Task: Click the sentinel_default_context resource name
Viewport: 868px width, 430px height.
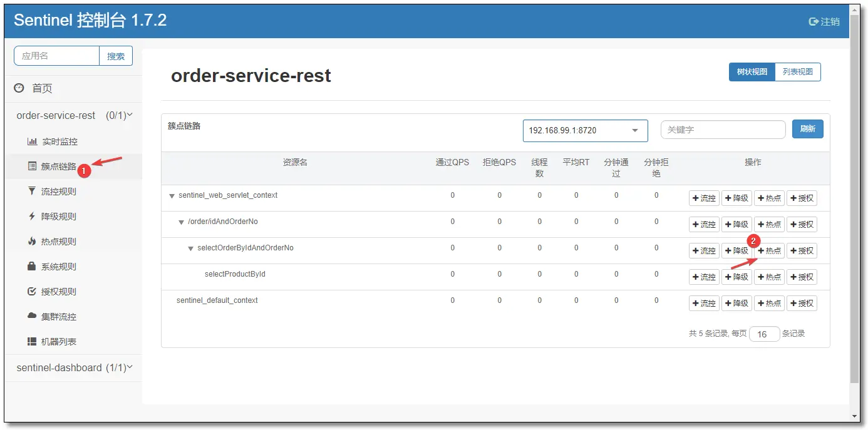Action: tap(217, 300)
